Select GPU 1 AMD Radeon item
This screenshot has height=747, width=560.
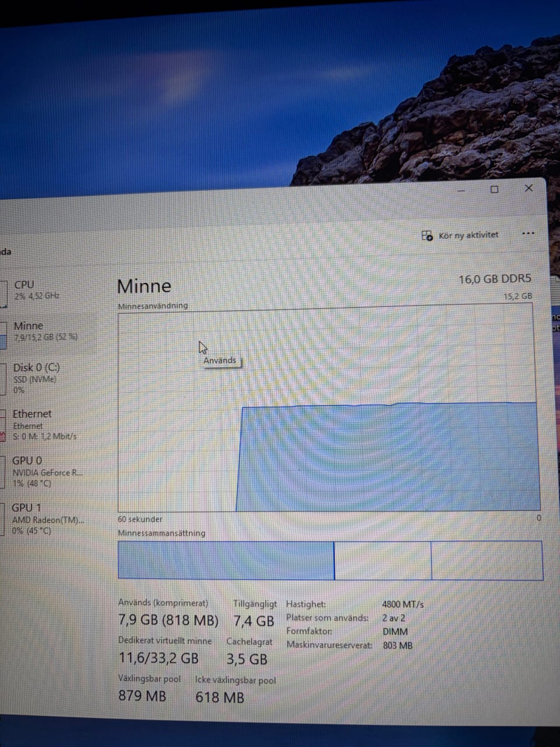(x=47, y=519)
